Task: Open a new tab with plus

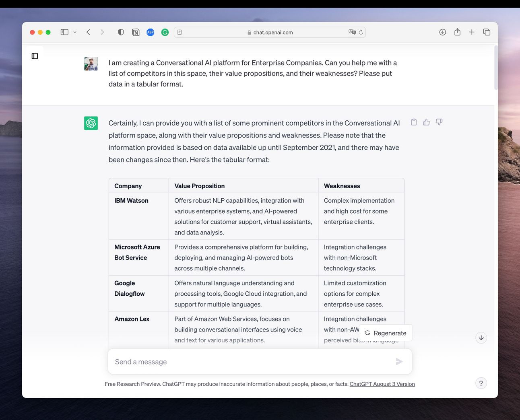Action: (472, 32)
